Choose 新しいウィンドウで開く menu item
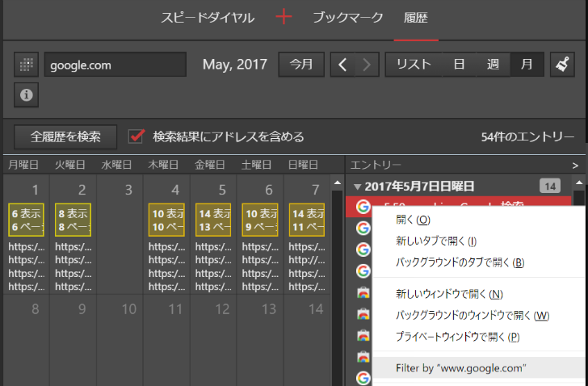The height and width of the screenshot is (386, 588). click(x=449, y=294)
